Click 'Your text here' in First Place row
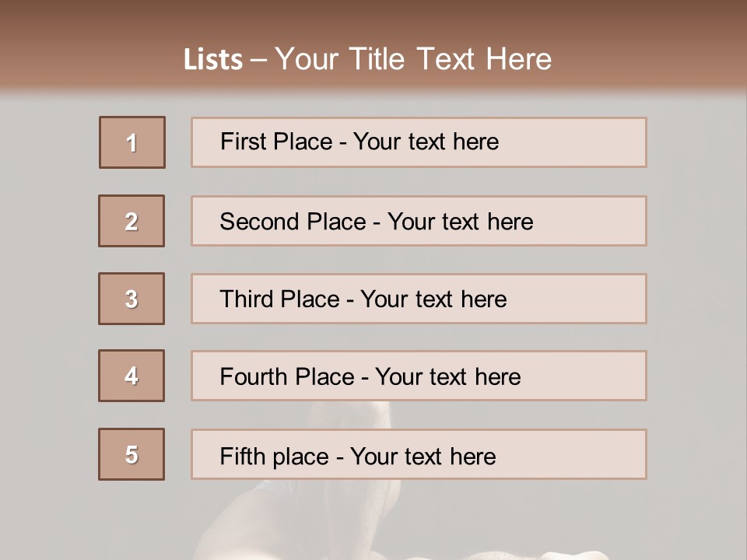The image size is (747, 560). point(426,142)
